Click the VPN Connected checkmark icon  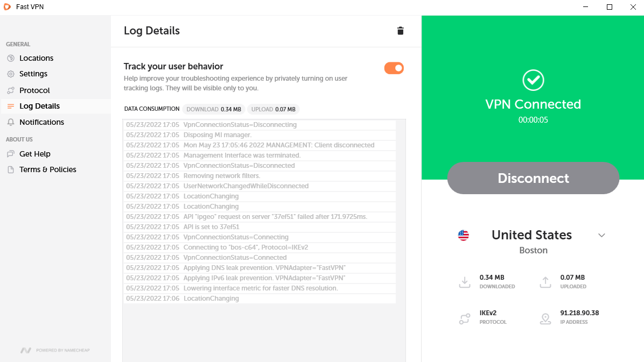pyautogui.click(x=533, y=80)
